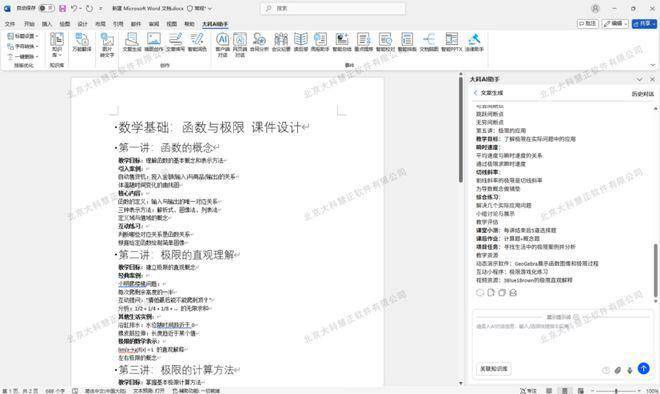Select the 文章续写 continue-writing tool
660x394 pixels.
tap(176, 42)
